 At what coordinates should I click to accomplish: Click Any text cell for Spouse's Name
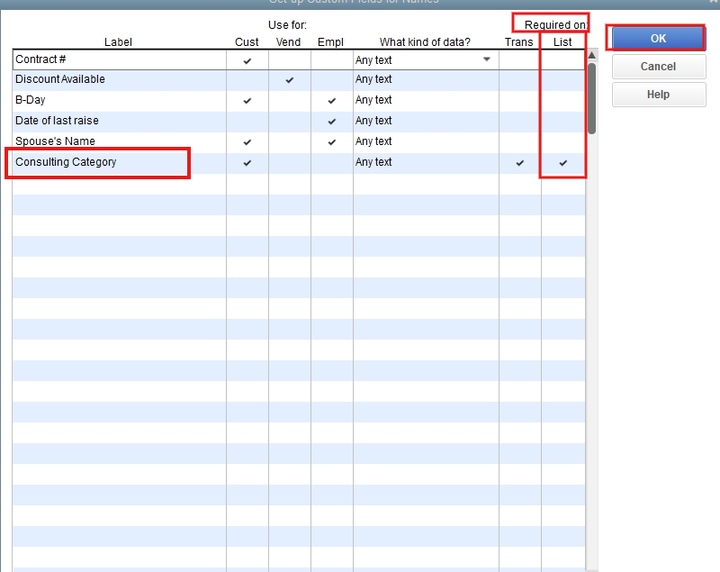point(426,141)
